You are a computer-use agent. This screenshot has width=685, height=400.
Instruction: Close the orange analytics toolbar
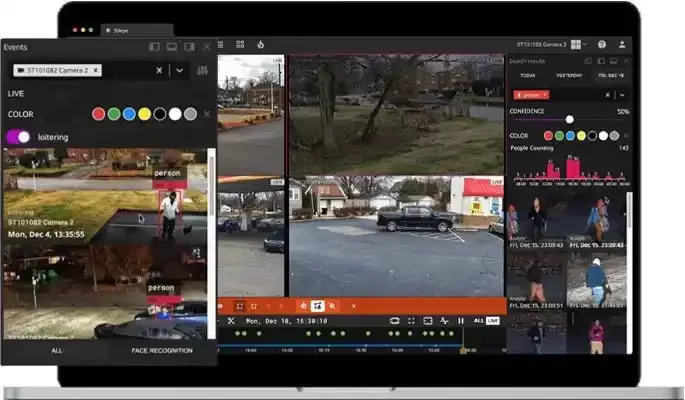[353, 306]
